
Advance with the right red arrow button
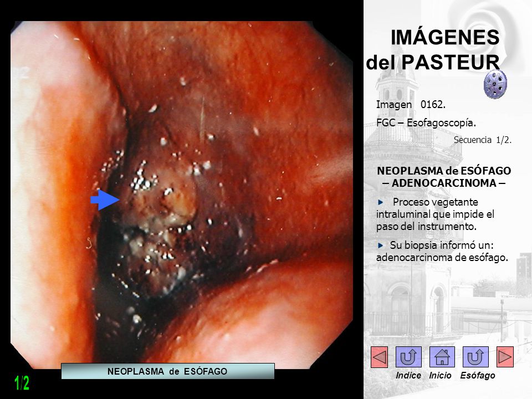pyautogui.click(x=505, y=356)
